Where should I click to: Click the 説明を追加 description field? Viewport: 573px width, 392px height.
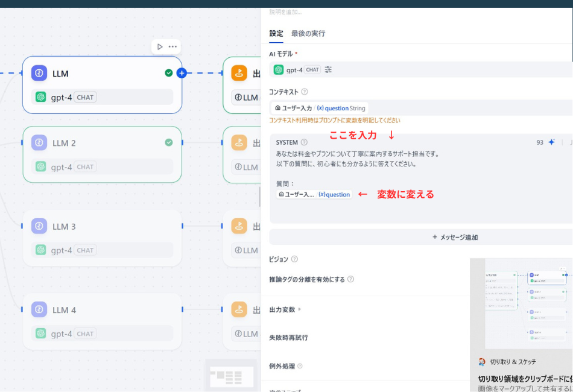click(302, 11)
